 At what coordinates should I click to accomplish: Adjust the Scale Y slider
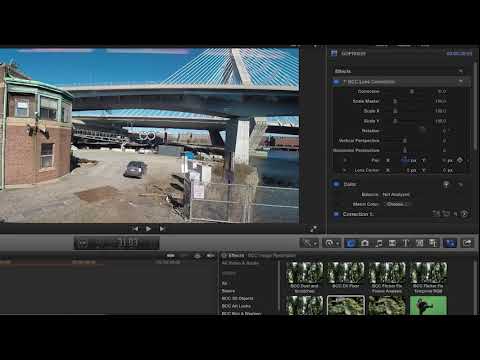click(395, 121)
